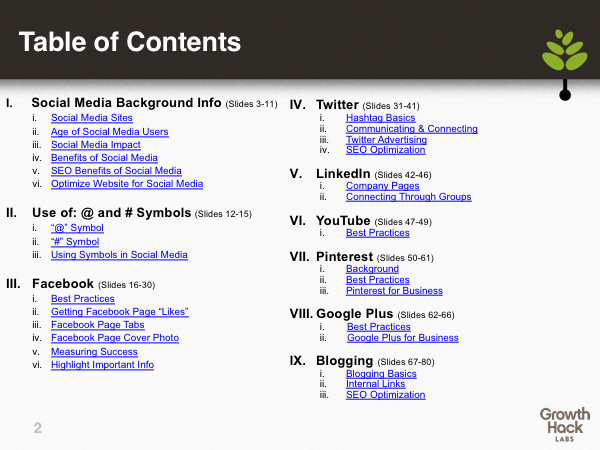Image resolution: width=600 pixels, height=450 pixels.
Task: Open the Google Plus for Business link
Action: [x=403, y=338]
